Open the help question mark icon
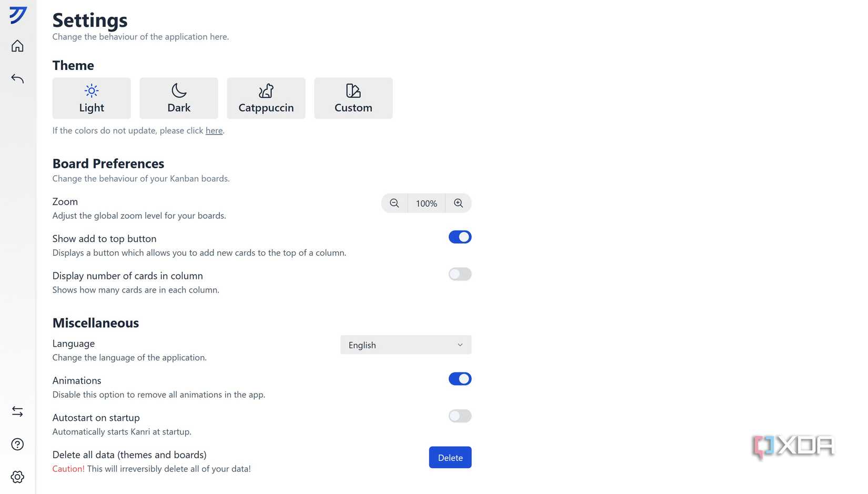 [x=17, y=444]
